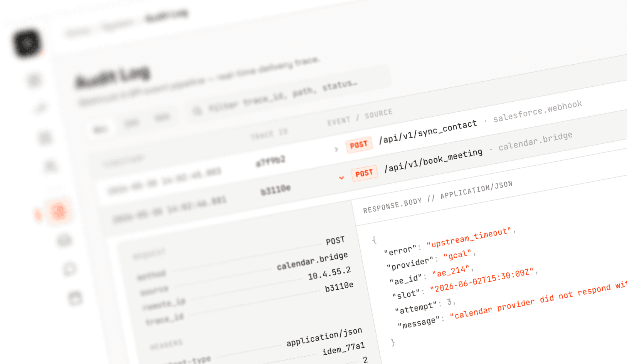Select the idem_77a1 header value
The image size is (627, 364).
(344, 349)
